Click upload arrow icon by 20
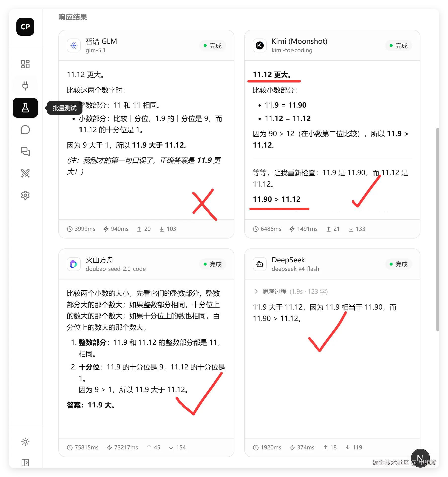 (139, 229)
